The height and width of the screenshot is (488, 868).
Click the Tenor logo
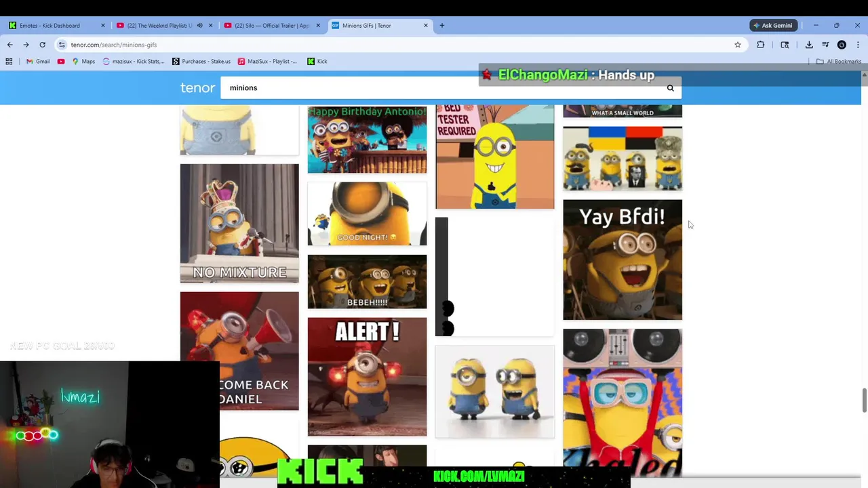pyautogui.click(x=197, y=87)
